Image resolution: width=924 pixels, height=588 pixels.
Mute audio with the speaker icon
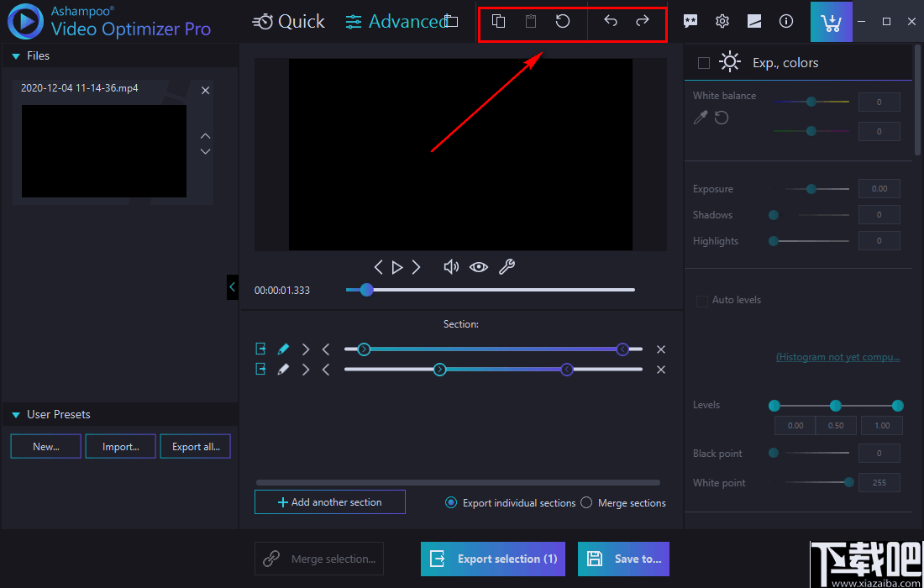click(451, 266)
